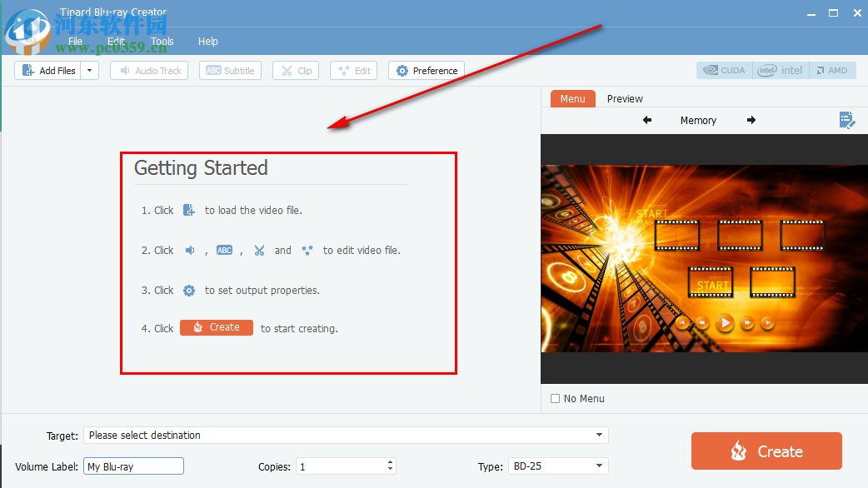Click bottom-row empty film frame thumbnail
The height and width of the screenshot is (488, 868).
click(x=772, y=282)
